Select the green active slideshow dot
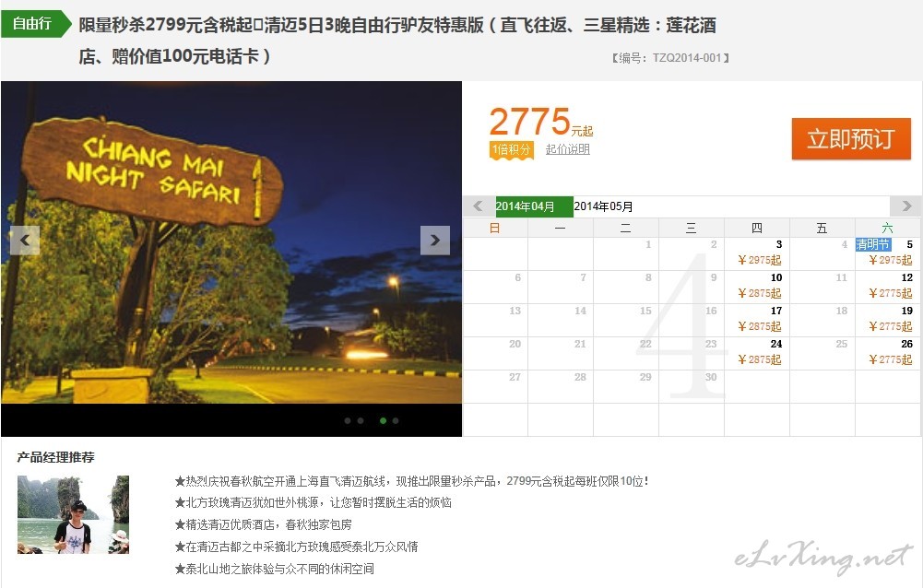 click(x=384, y=421)
